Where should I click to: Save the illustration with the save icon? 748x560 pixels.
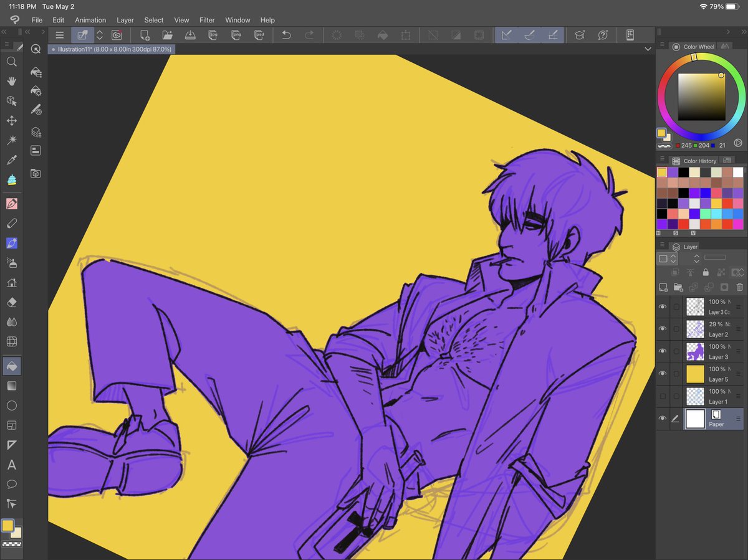(x=190, y=36)
